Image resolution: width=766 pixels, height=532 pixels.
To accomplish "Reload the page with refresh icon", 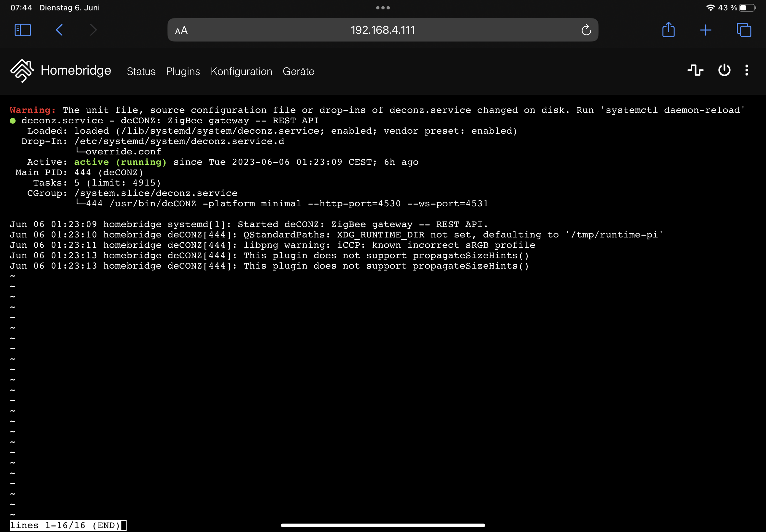I will coord(586,30).
